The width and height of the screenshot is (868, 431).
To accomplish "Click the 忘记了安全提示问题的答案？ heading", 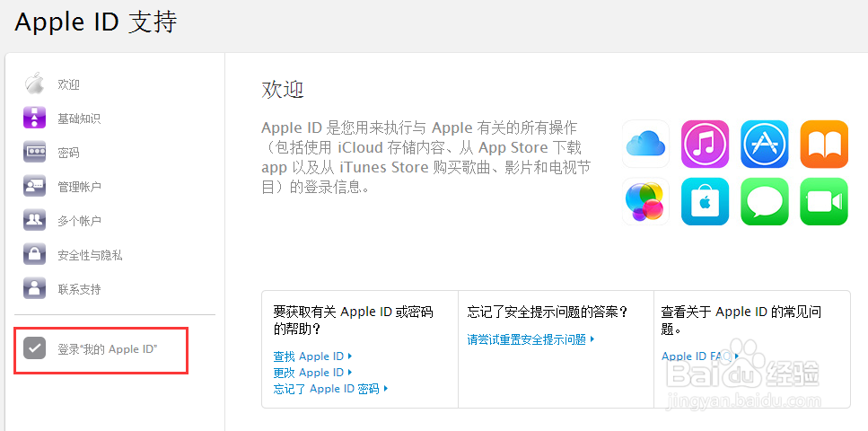I will point(548,312).
